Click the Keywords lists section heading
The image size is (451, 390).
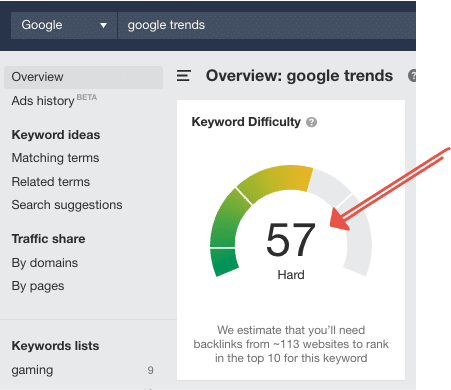[55, 346]
